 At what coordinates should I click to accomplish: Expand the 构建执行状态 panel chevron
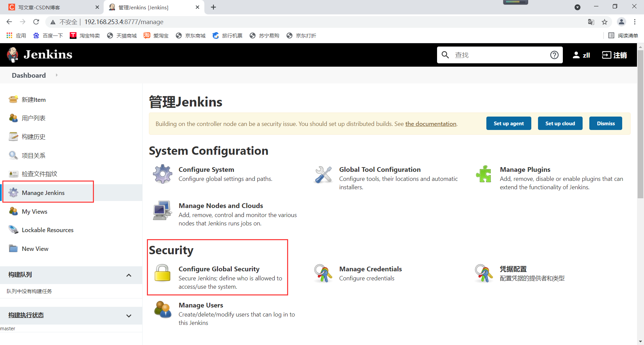[129, 316]
